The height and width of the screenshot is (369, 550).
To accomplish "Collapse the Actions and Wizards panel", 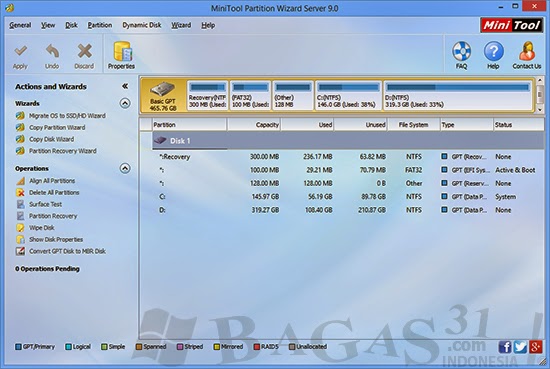I will (x=125, y=86).
